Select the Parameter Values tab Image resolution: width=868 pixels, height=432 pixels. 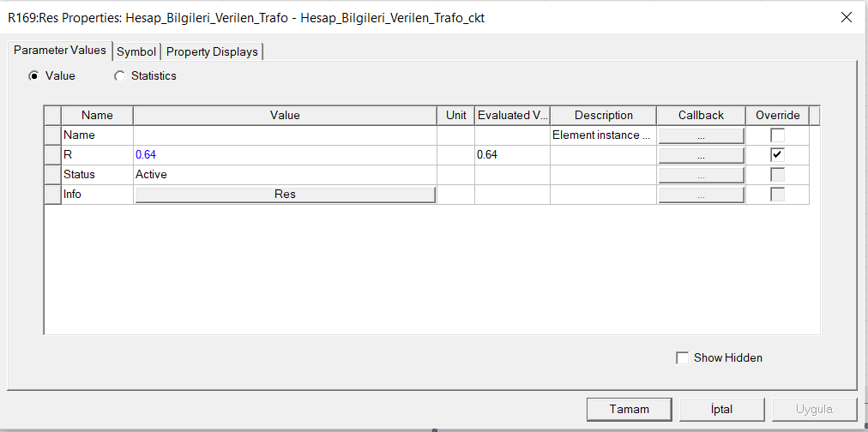[x=60, y=51]
